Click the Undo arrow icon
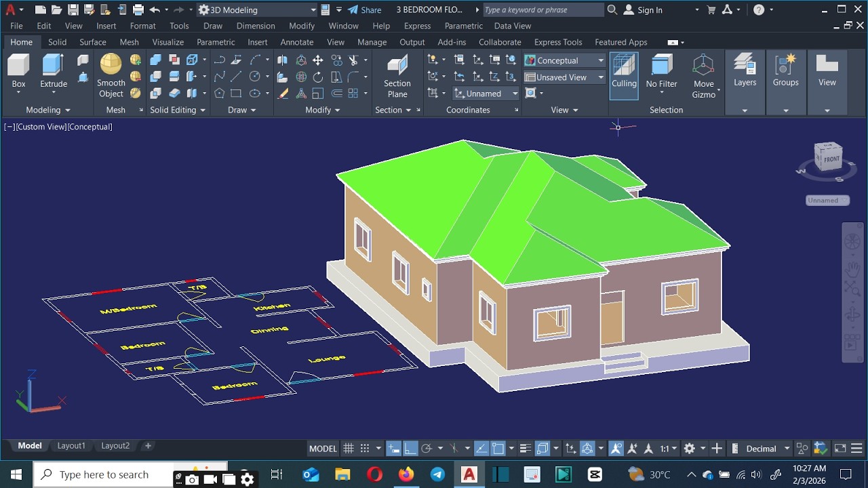The width and height of the screenshot is (868, 488). point(155,9)
